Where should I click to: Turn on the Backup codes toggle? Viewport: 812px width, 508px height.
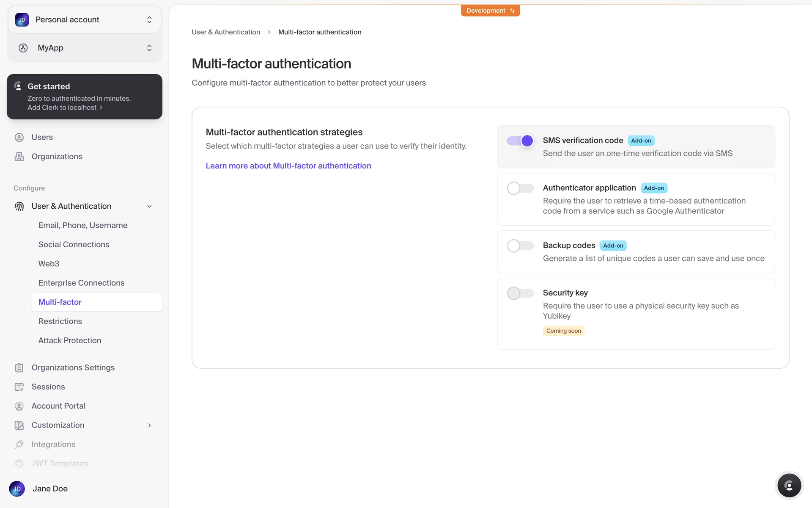click(520, 246)
